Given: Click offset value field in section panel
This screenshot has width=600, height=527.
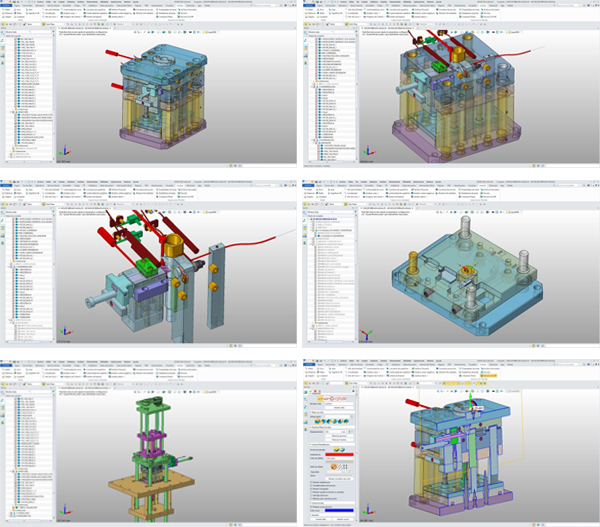Looking at the screenshot, I should point(336,432).
